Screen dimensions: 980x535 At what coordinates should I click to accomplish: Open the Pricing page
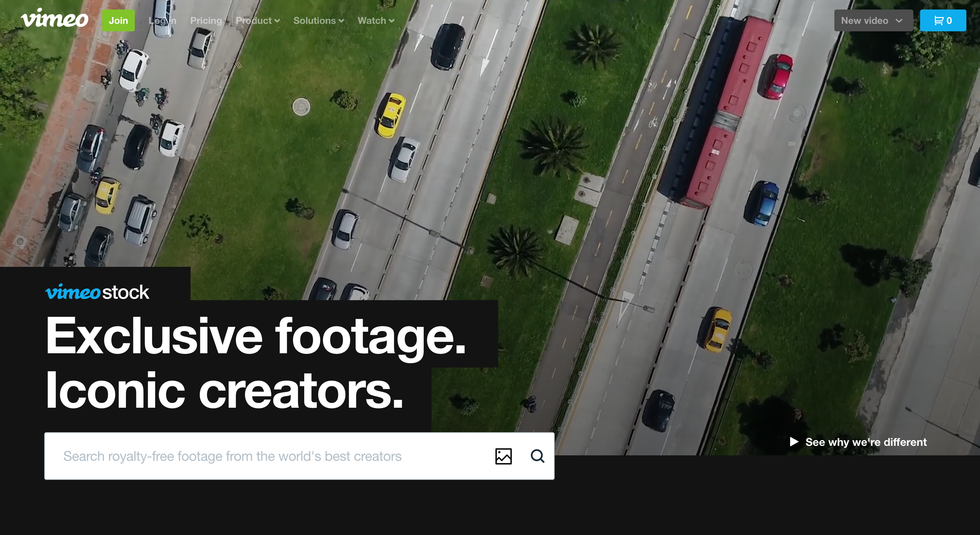(x=206, y=20)
